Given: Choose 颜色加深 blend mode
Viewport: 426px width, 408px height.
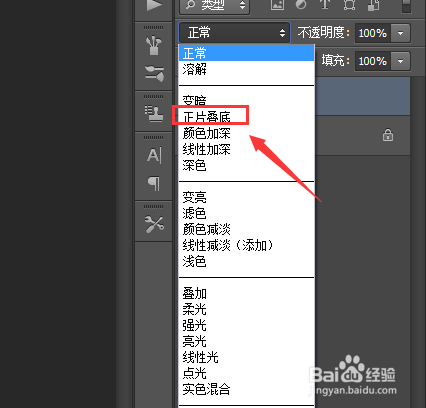Looking at the screenshot, I should (x=247, y=133).
